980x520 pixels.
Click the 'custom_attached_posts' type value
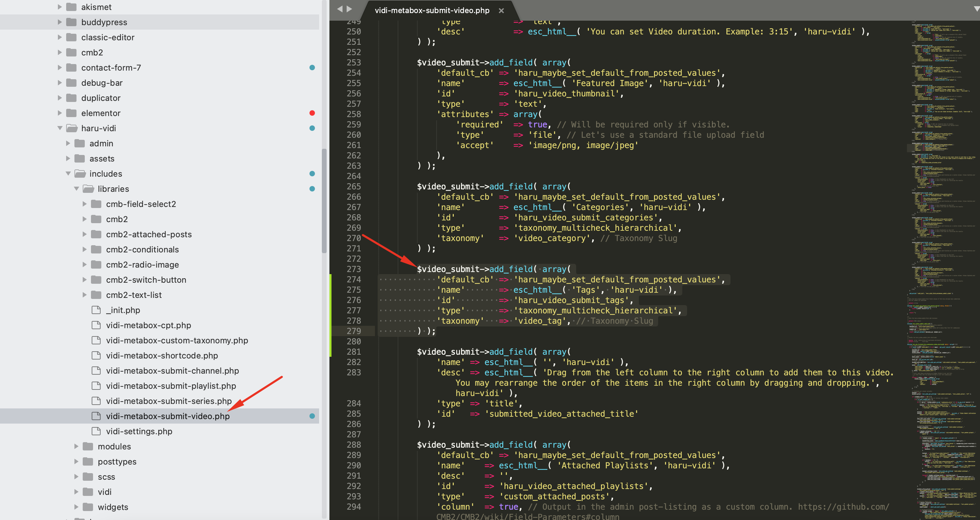click(x=554, y=497)
